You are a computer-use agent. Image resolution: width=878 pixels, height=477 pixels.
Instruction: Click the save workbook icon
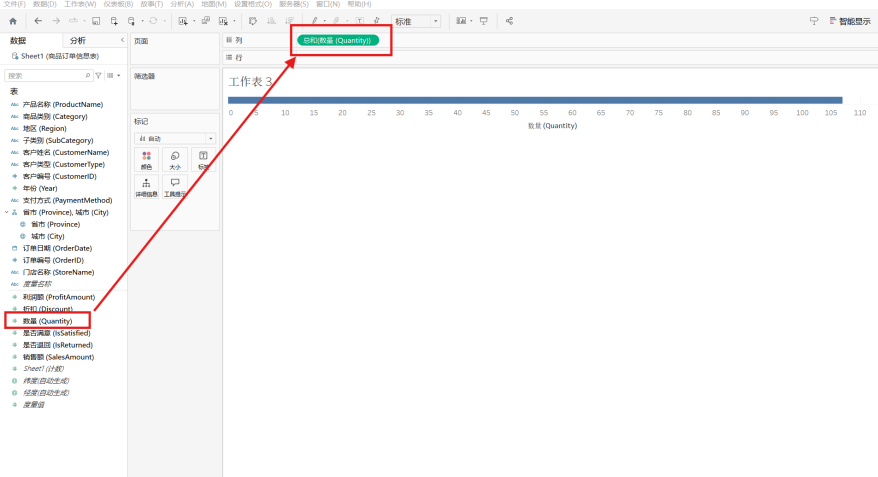click(96, 21)
